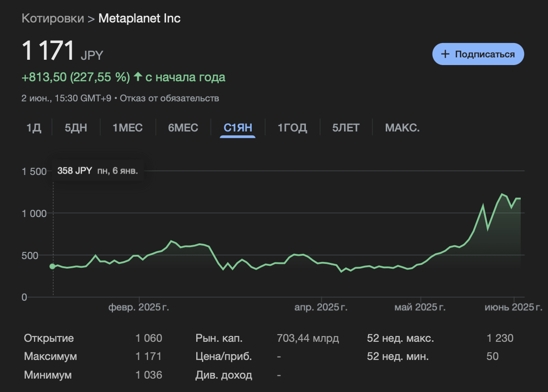This screenshot has height=392, width=548.
Task: Click the 1 500 y-axis label
Action: (x=34, y=172)
